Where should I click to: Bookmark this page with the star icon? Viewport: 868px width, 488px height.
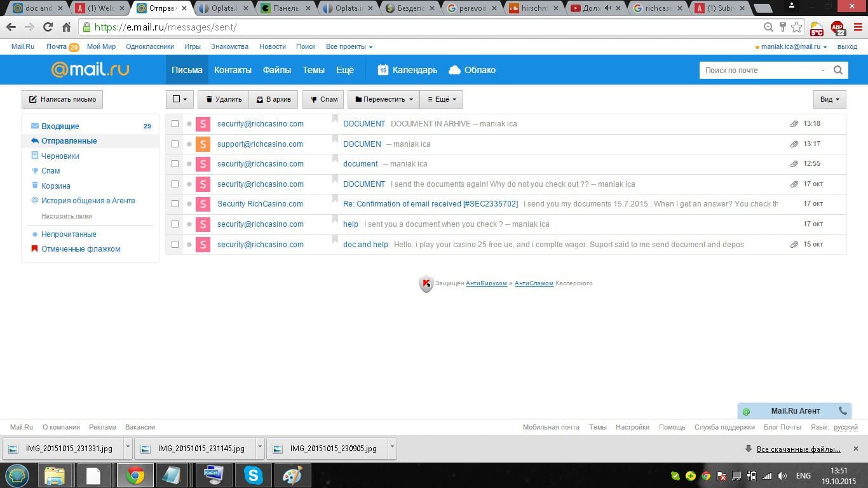(797, 27)
